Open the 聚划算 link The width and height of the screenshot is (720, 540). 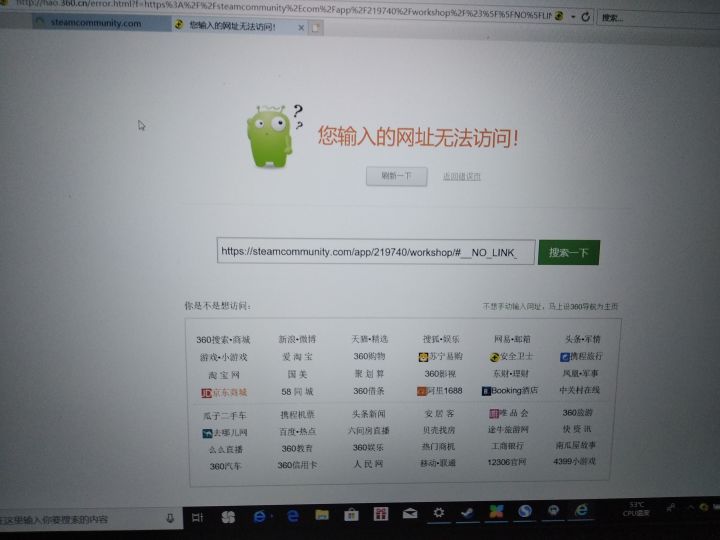tap(369, 374)
